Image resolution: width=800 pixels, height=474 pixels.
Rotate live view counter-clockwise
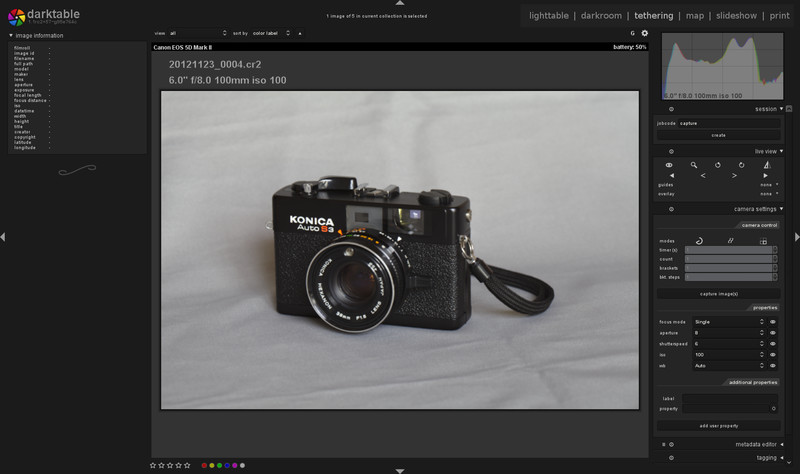point(717,165)
